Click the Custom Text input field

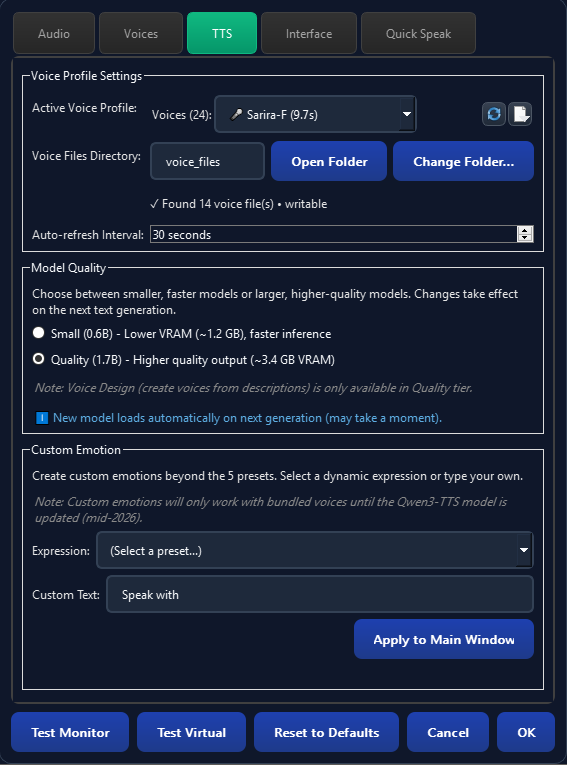coord(320,594)
